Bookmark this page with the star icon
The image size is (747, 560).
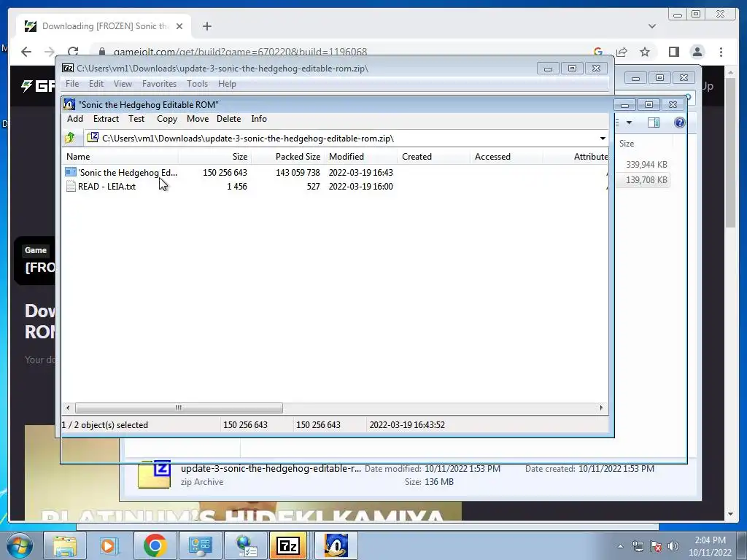(x=645, y=52)
